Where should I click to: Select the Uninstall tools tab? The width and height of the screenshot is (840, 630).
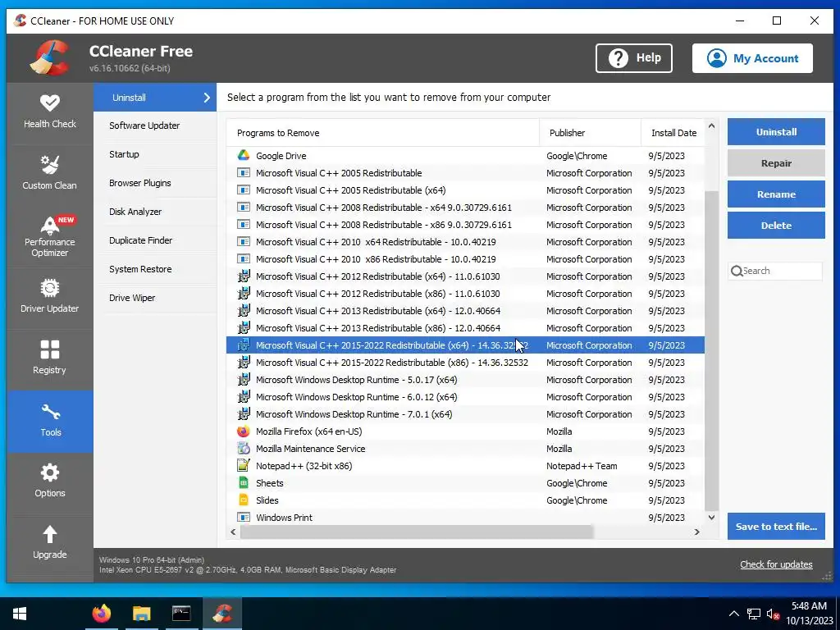(x=155, y=98)
